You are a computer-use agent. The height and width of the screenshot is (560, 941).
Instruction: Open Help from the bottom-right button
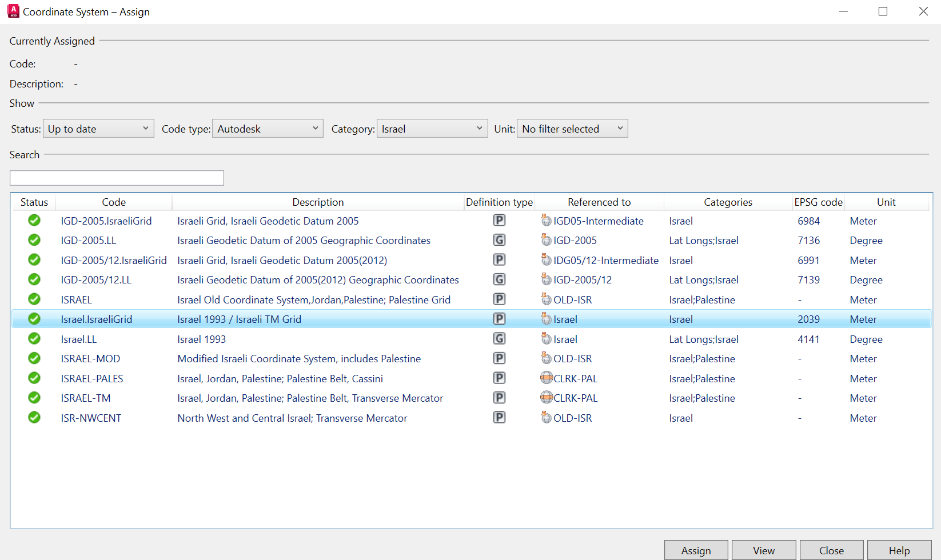click(x=899, y=550)
